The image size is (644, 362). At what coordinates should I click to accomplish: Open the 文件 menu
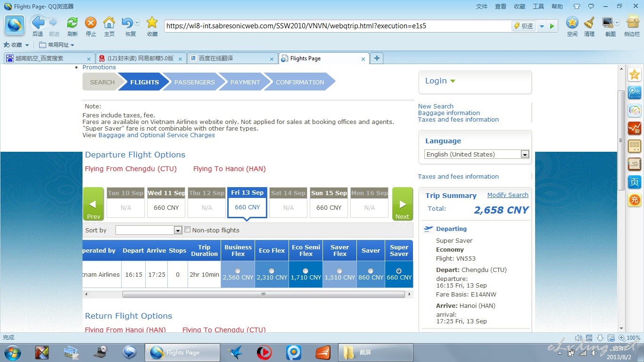482,7
